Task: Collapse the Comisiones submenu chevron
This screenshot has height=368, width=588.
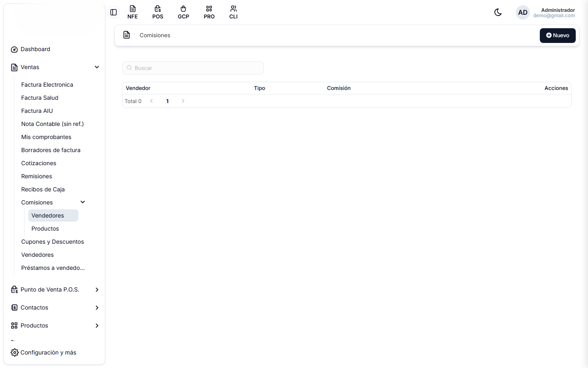Action: (x=83, y=202)
